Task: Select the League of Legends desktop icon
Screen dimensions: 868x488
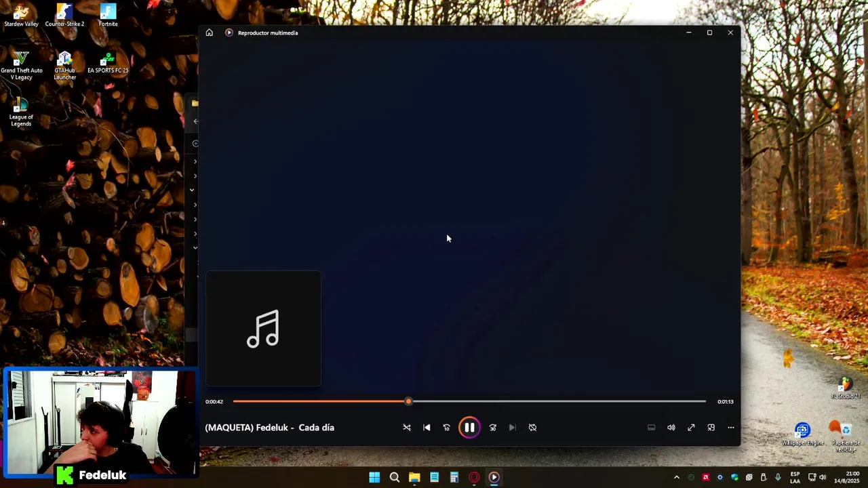Action: tap(21, 112)
